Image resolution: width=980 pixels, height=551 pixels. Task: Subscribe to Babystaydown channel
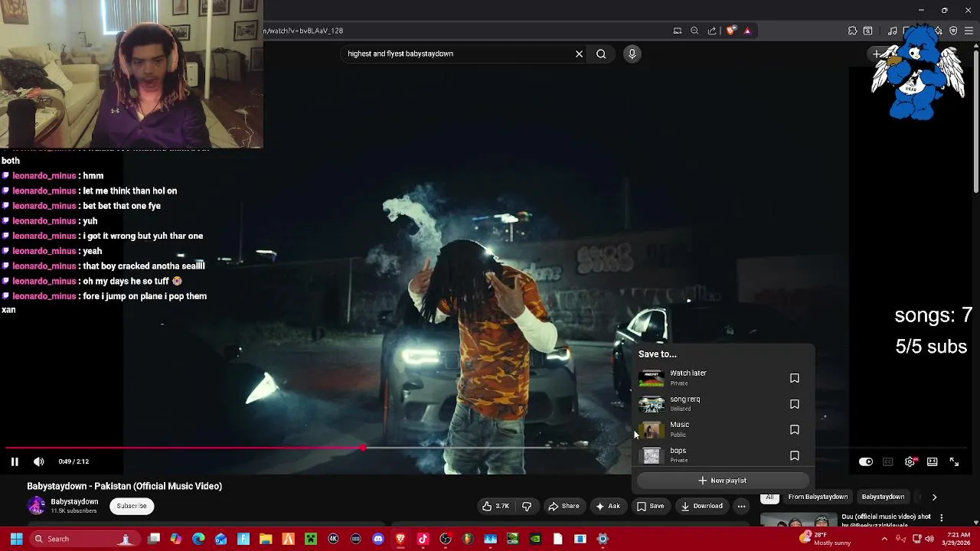point(132,506)
